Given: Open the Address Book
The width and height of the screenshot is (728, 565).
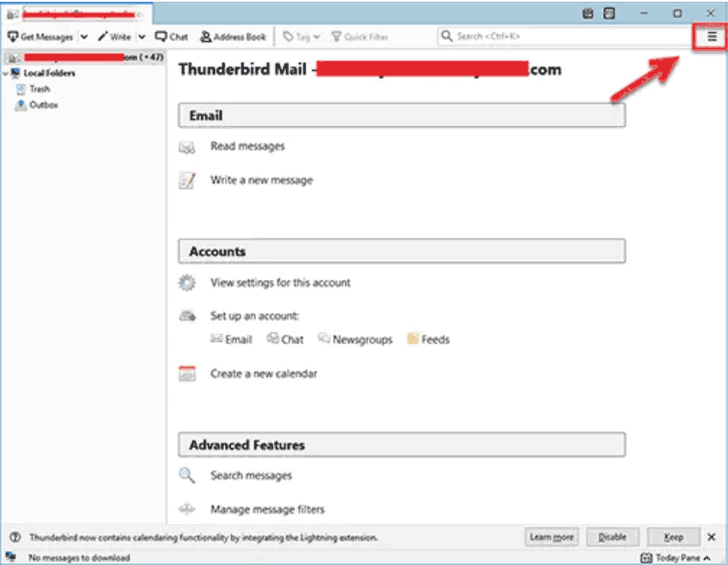Looking at the screenshot, I should tap(233, 37).
